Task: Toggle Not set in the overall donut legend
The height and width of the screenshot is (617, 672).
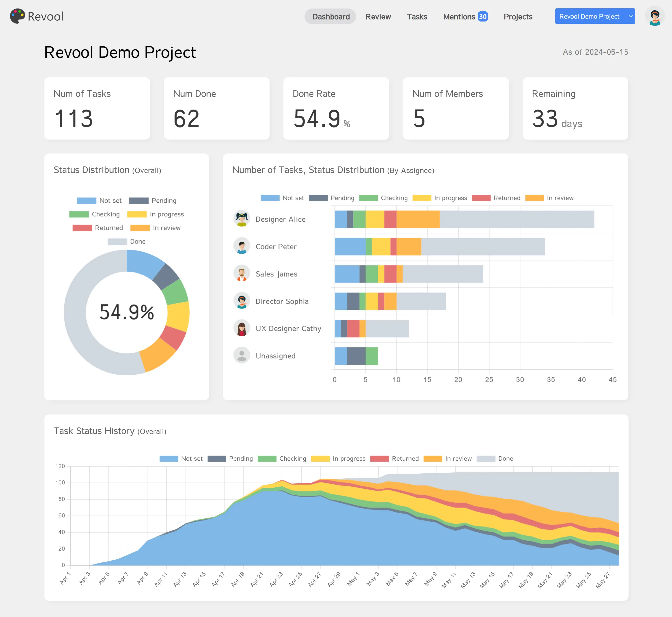Action: coord(99,201)
